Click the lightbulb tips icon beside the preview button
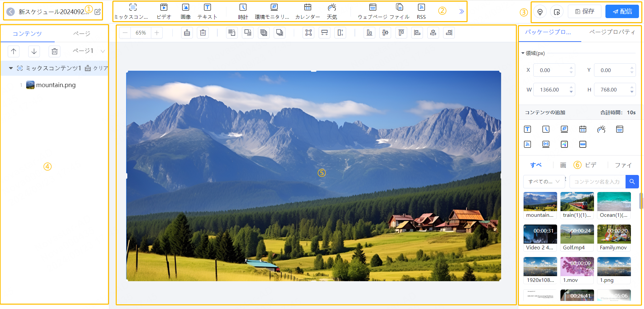The image size is (644, 309). click(540, 12)
